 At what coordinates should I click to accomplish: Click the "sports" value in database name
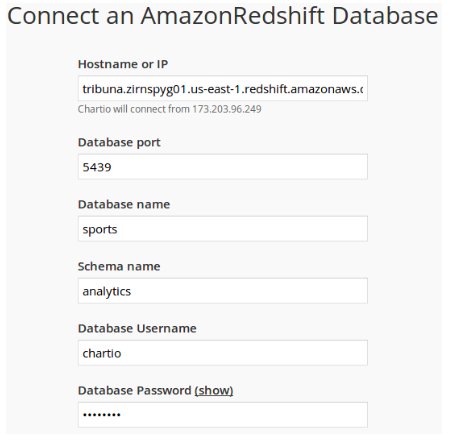click(100, 230)
